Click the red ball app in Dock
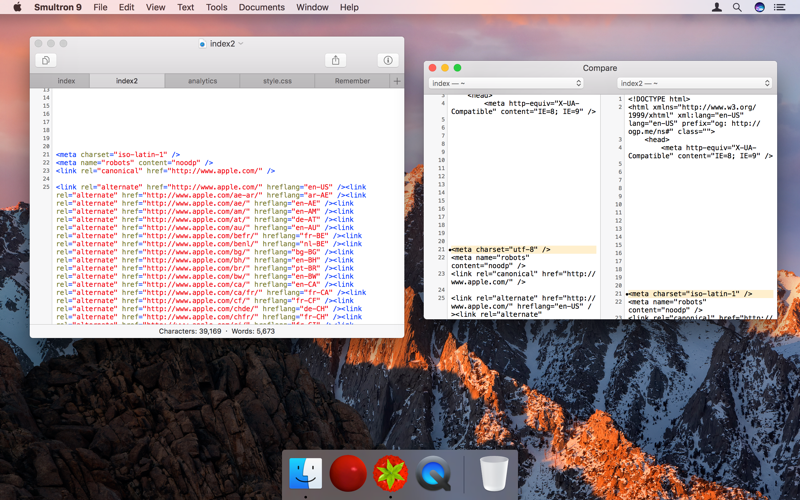Screen dimensions: 800x500 tap(348, 473)
